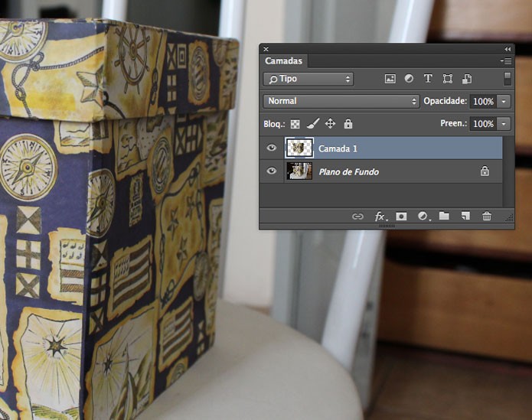Click the Preen. label
This screenshot has width=532, height=420.
coord(454,123)
